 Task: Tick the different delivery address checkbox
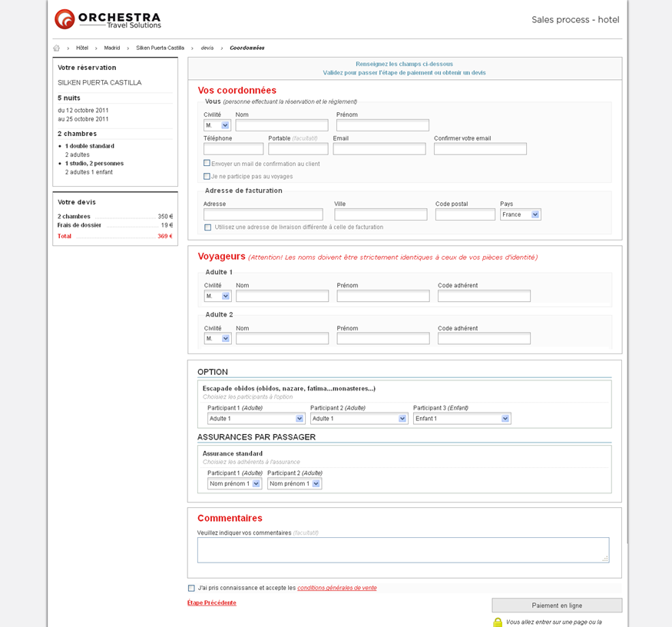tap(207, 227)
